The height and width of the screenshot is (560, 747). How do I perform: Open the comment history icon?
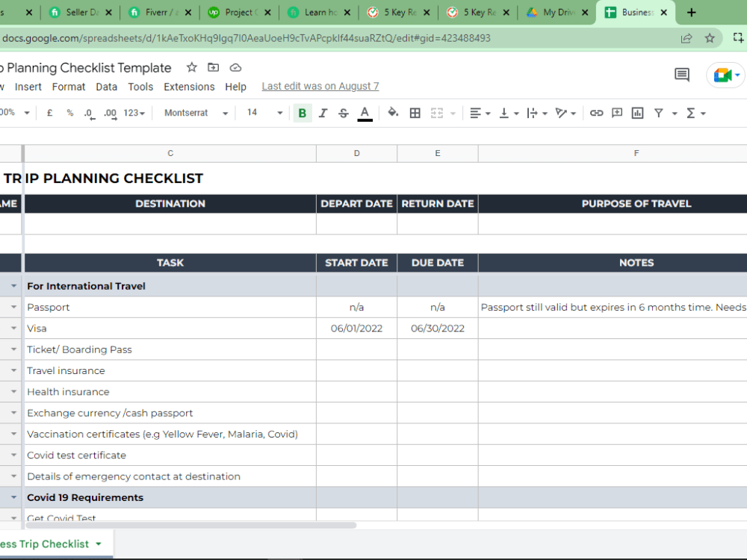(x=682, y=75)
